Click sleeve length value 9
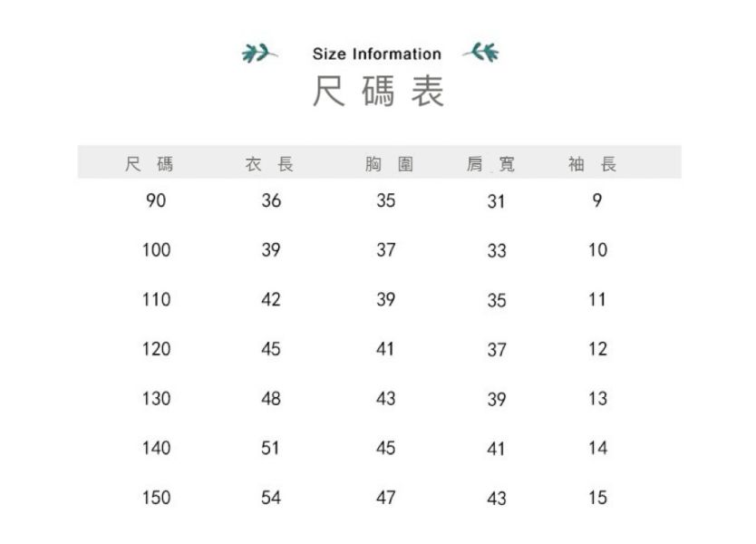This screenshot has height=544, width=756. [596, 201]
